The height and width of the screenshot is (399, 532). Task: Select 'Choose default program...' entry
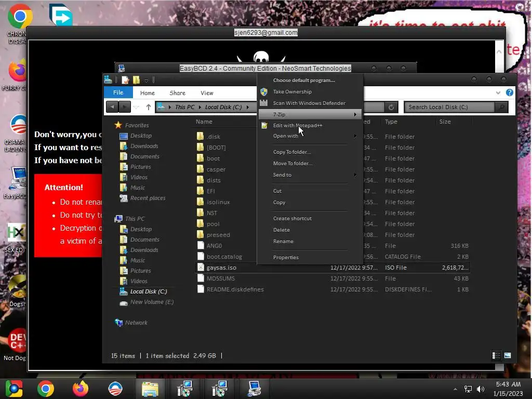[303, 80]
